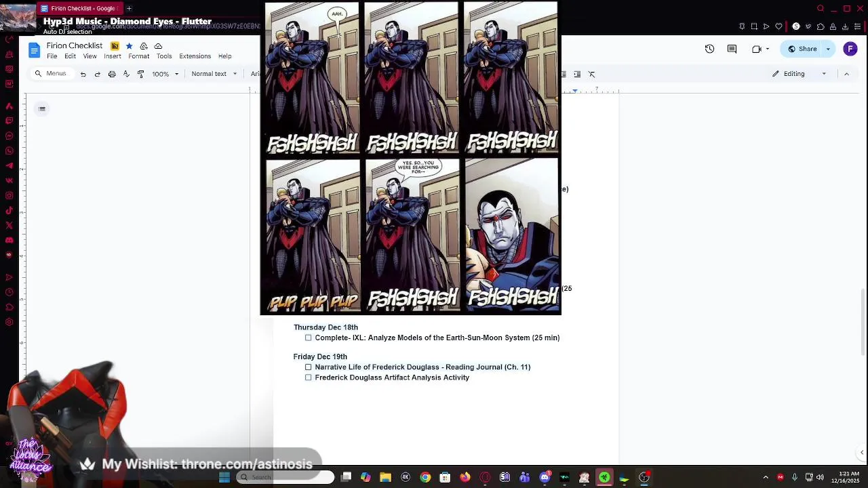
Task: Check Frederick Douglass Artifact Analysis Activity
Action: 309,378
